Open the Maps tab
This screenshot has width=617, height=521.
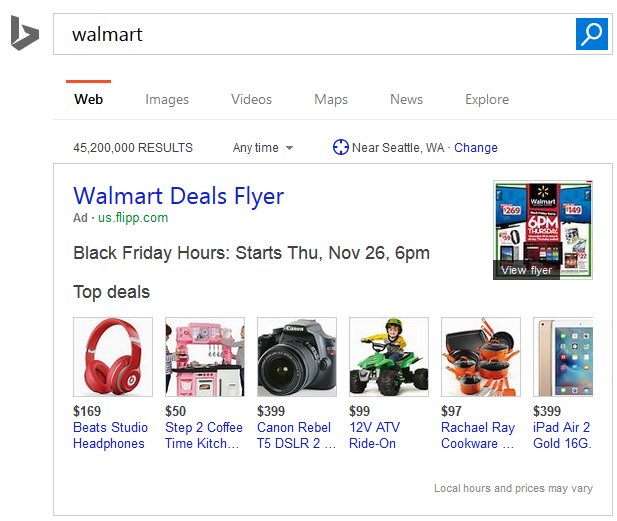[x=331, y=100]
